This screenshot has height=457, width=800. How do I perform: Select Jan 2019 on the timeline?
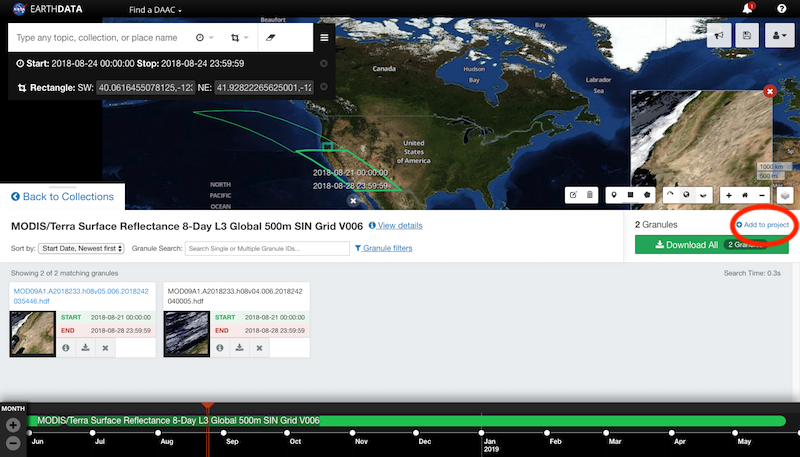(491, 445)
